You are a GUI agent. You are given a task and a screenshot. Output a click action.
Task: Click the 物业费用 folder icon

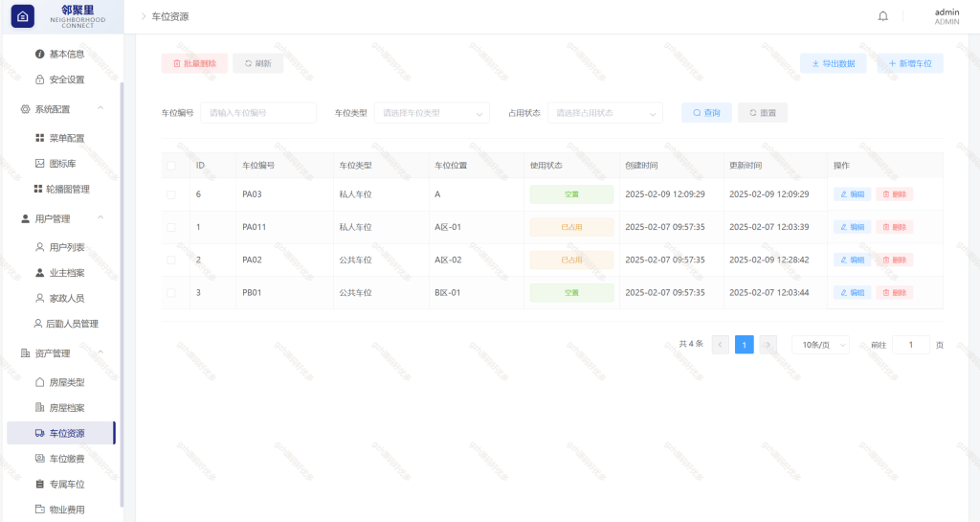click(39, 510)
